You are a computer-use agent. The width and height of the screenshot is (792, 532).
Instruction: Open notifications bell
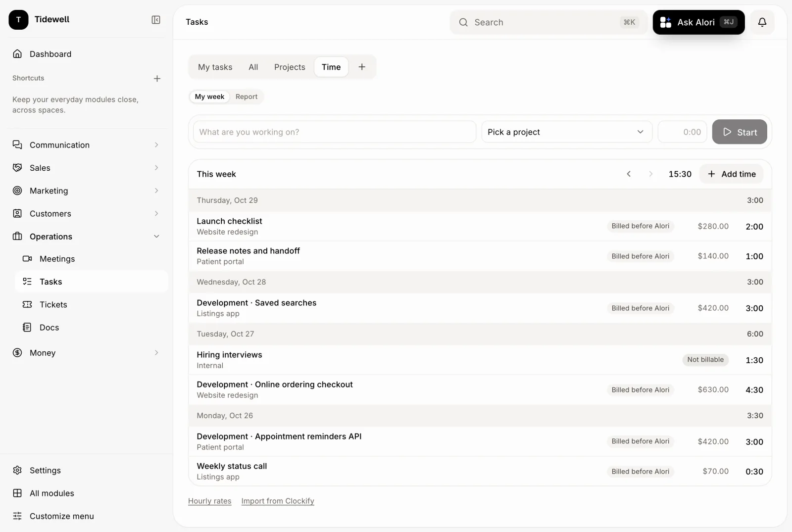coord(762,22)
